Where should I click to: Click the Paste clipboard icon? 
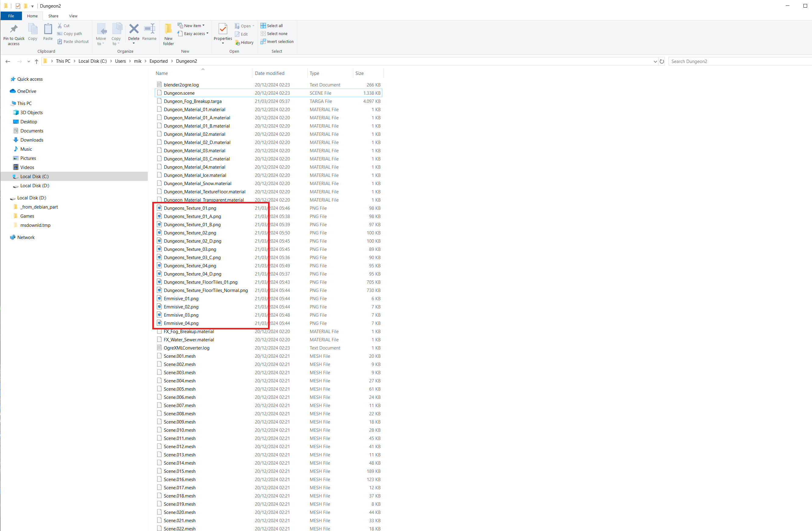pyautogui.click(x=48, y=29)
